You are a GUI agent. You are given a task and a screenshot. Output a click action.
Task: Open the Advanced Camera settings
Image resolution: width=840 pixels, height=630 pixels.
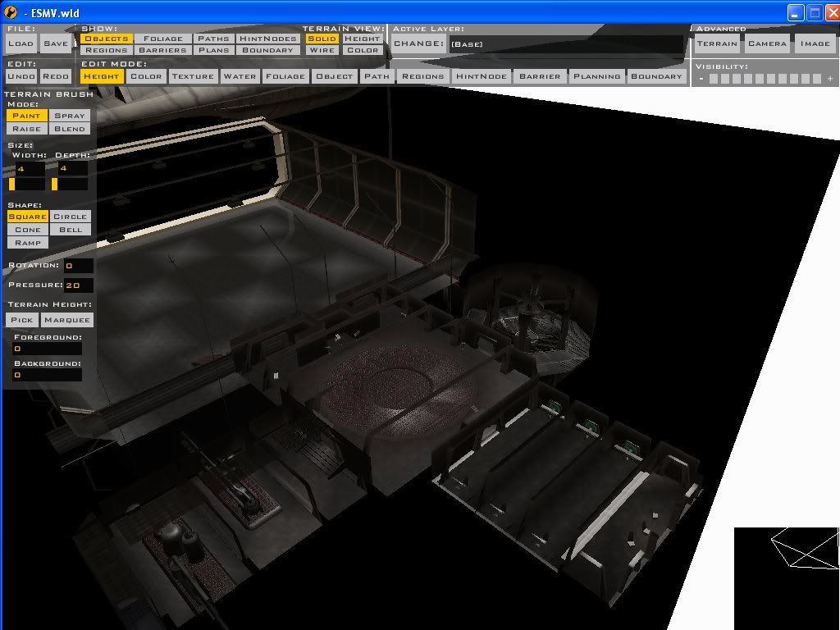pos(767,44)
